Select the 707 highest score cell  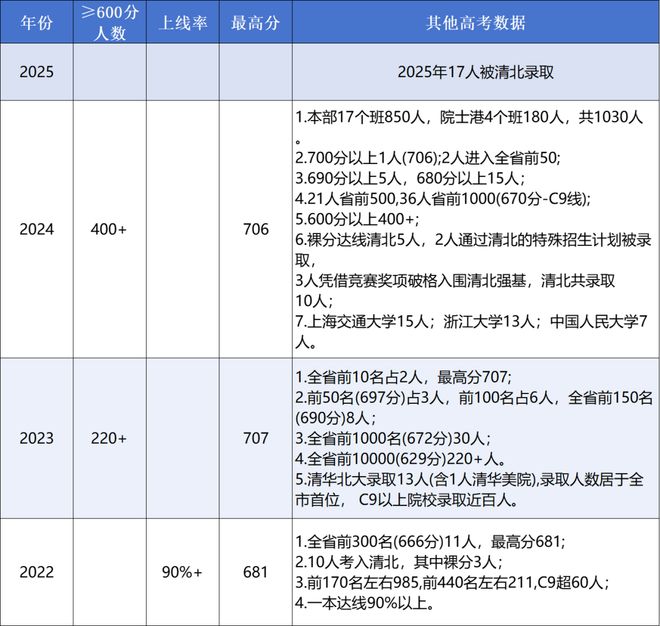pos(255,437)
